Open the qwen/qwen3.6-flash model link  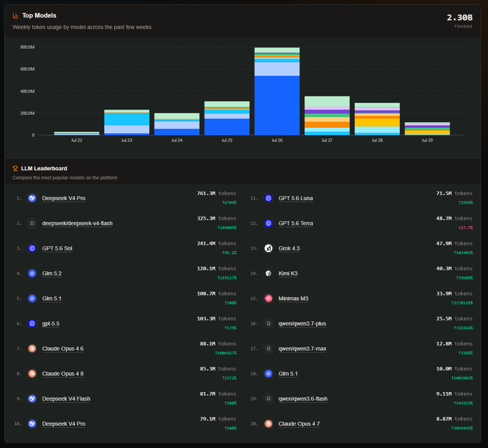[x=303, y=399]
